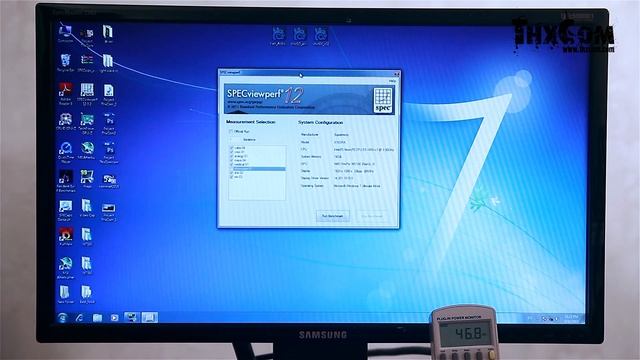Uncheck the sw-03 viewset
The width and height of the screenshot is (640, 360).
(x=231, y=177)
